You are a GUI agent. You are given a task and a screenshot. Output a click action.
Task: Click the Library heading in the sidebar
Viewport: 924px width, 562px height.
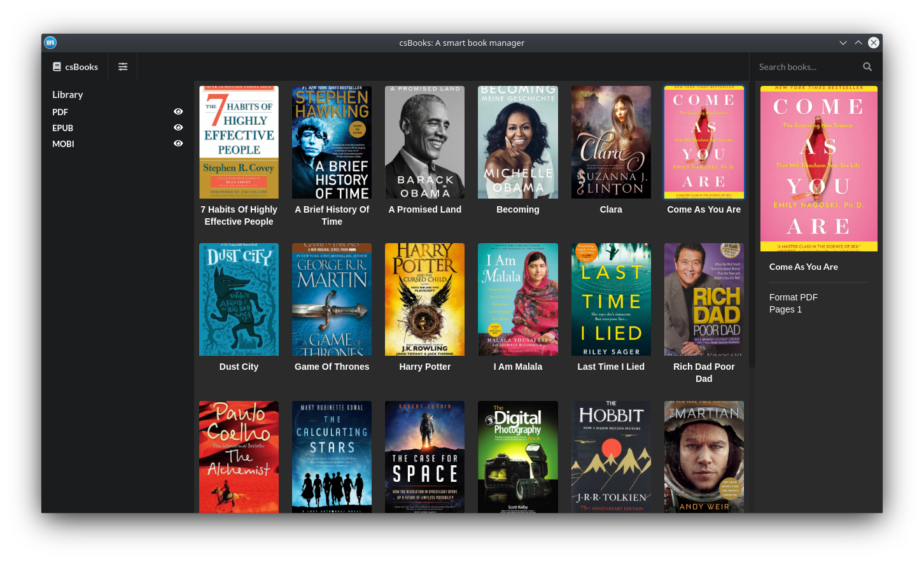[67, 94]
